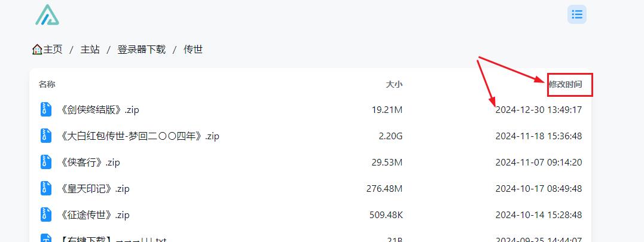This screenshot has width=644, height=242.
Task: Toggle the list view layout icon
Action: click(577, 14)
